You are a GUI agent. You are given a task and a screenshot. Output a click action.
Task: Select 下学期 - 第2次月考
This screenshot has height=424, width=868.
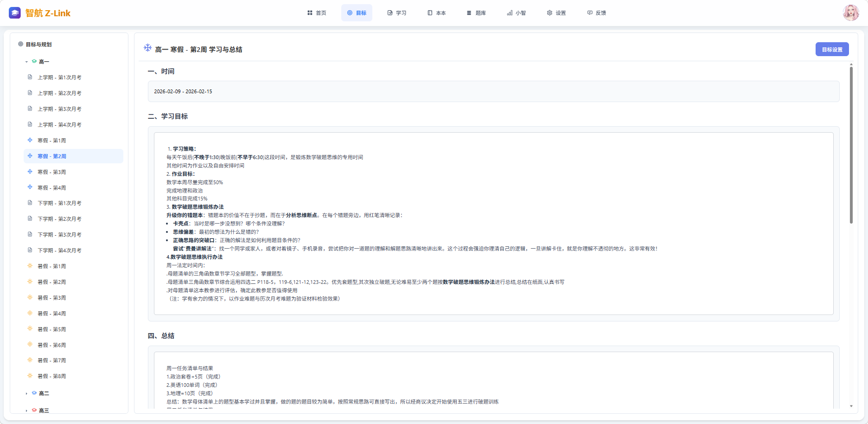click(x=73, y=219)
